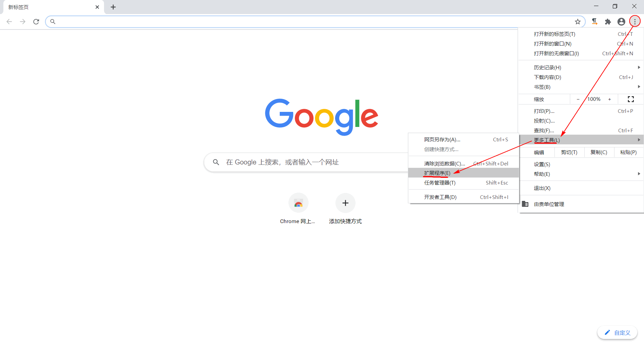
Task: Select 网页另存为(A)... submenu item
Action: [x=464, y=140]
